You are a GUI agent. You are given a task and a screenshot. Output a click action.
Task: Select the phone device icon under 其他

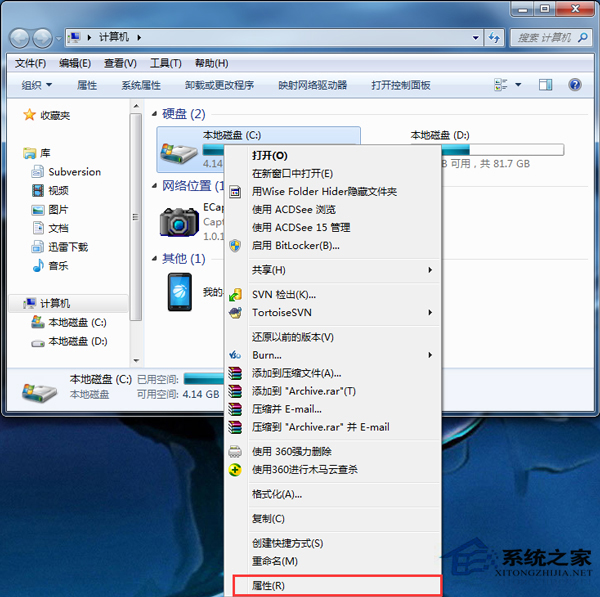(179, 292)
